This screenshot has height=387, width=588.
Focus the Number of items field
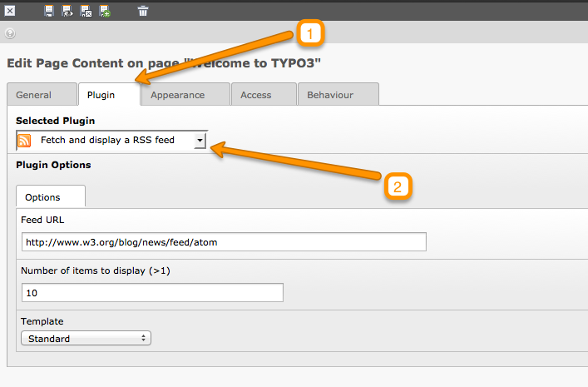[x=152, y=293]
